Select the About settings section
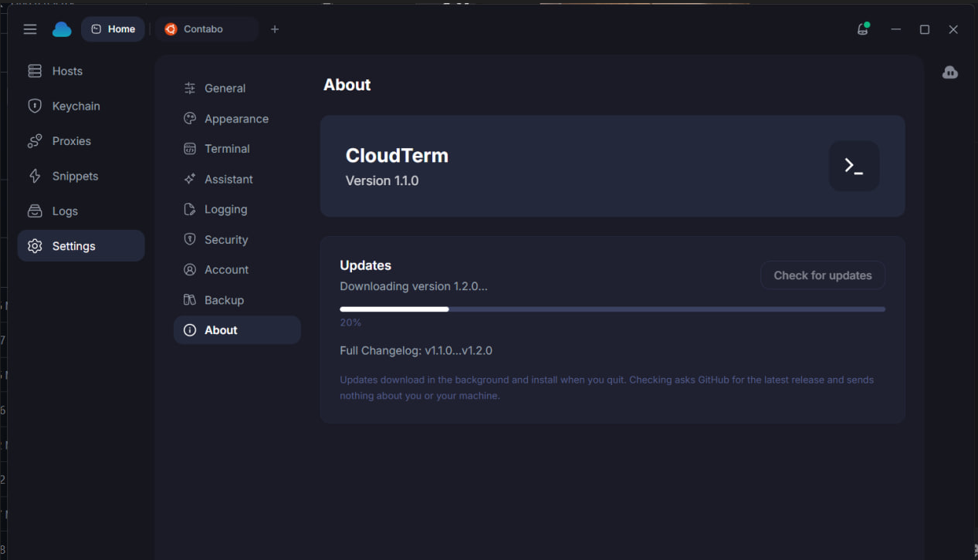Viewport: 978px width, 560px height. 237,330
